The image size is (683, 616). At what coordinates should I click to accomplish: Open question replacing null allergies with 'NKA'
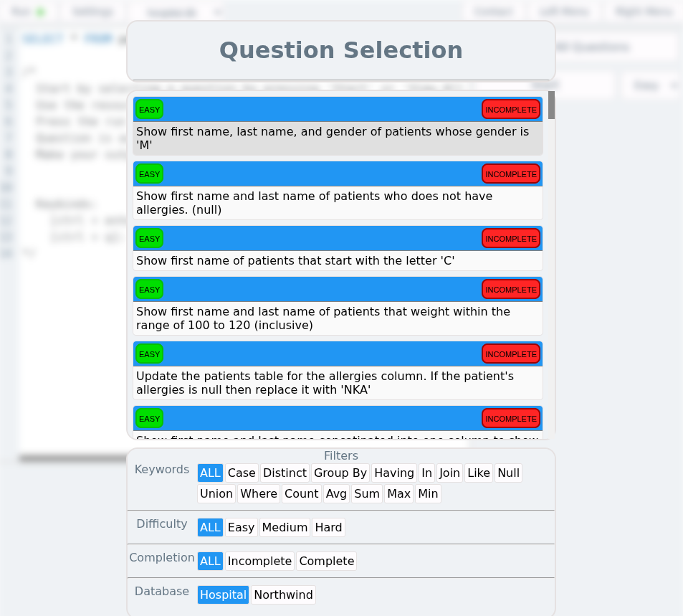click(338, 371)
